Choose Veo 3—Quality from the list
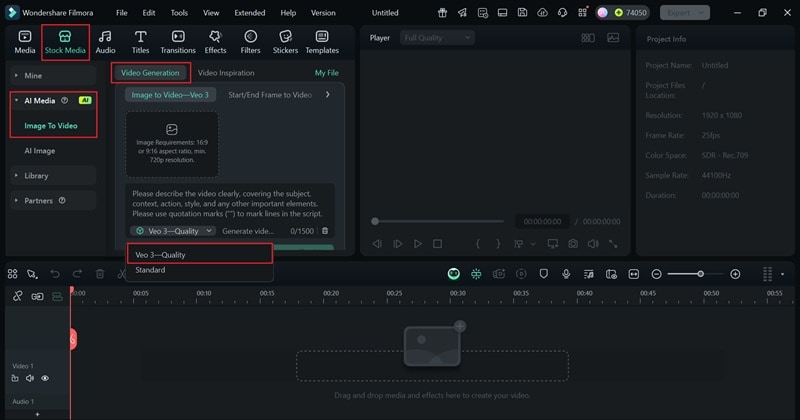The width and height of the screenshot is (800, 420). pos(199,255)
